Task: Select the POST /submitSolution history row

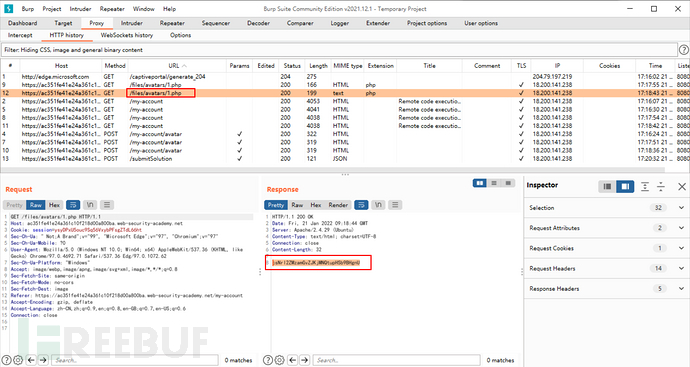Action: pos(345,159)
